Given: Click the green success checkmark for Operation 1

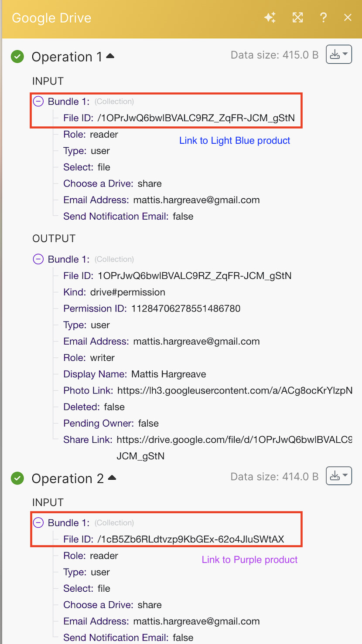Looking at the screenshot, I should click(17, 57).
